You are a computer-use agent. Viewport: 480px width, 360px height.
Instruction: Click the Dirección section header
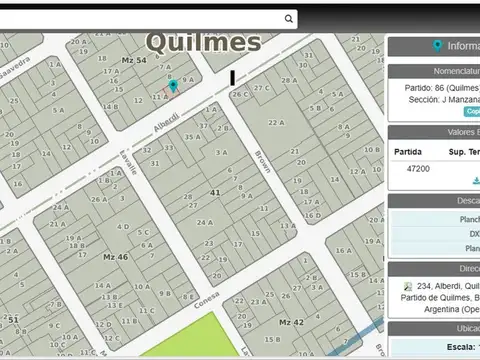point(434,269)
